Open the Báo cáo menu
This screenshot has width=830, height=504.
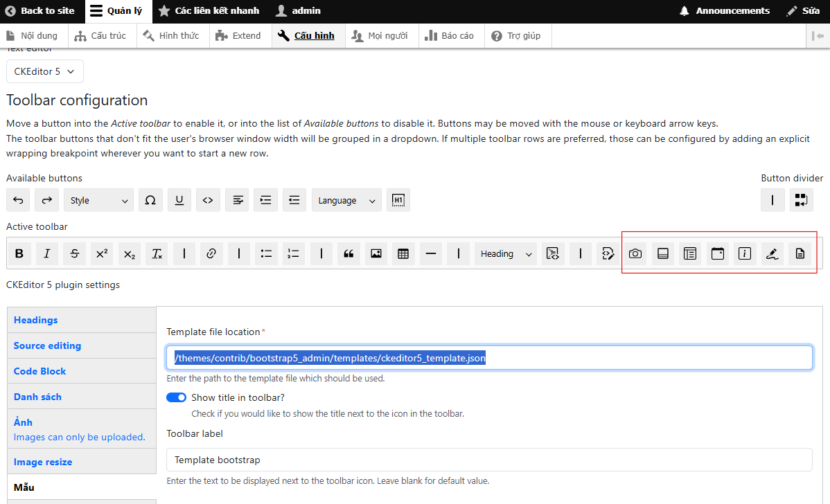tap(452, 36)
